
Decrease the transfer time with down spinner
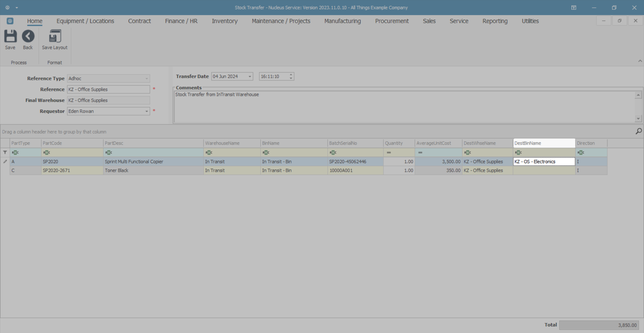(x=291, y=78)
